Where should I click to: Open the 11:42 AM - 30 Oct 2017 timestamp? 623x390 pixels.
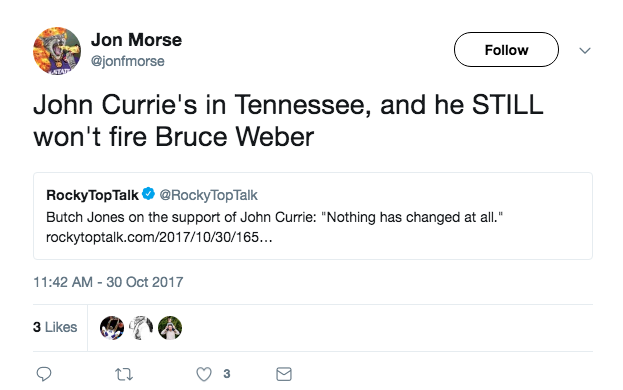(x=108, y=282)
